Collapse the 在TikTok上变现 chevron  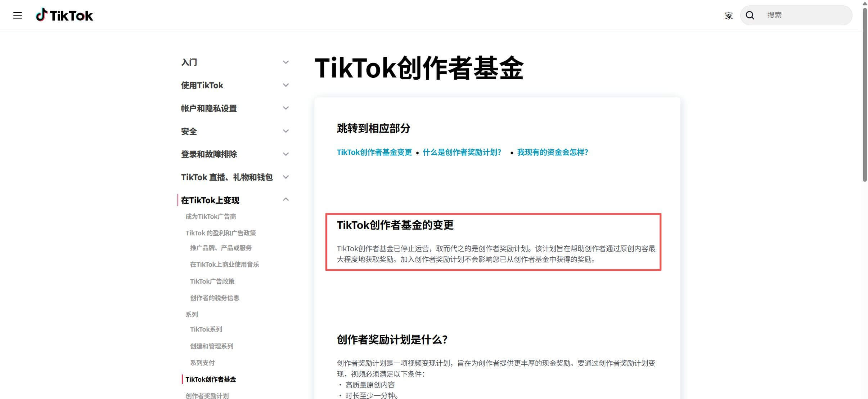coord(286,199)
